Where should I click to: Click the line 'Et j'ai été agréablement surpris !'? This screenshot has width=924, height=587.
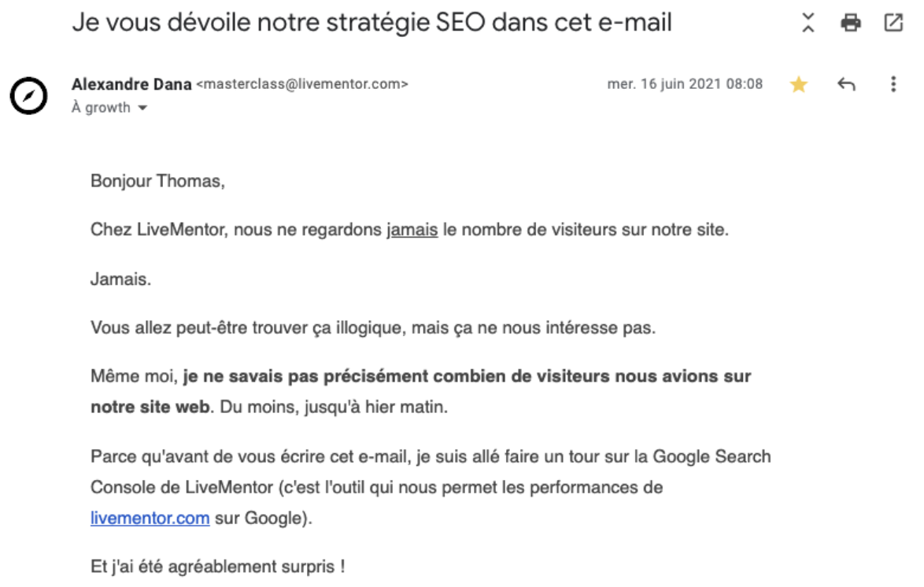(x=217, y=566)
